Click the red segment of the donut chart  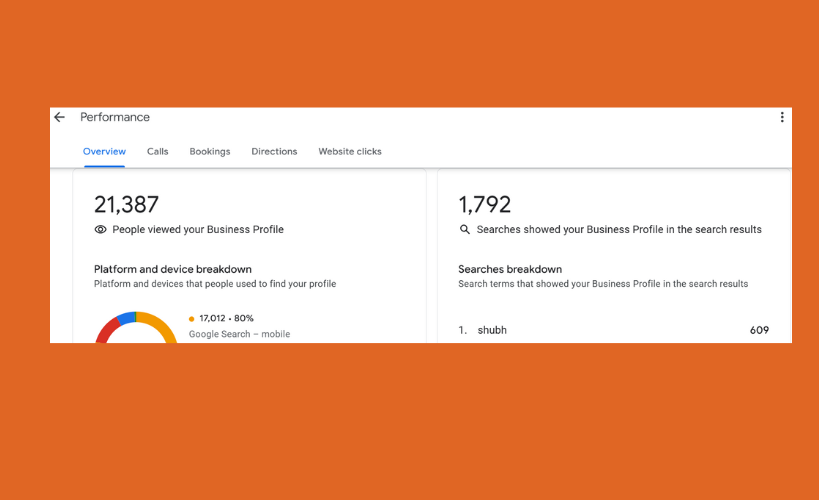coord(107,330)
